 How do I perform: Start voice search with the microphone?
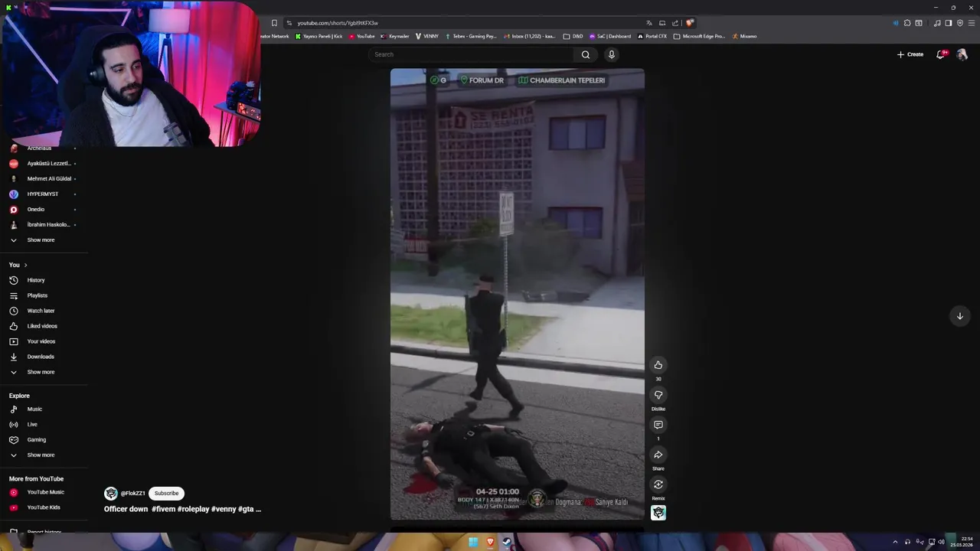point(611,54)
